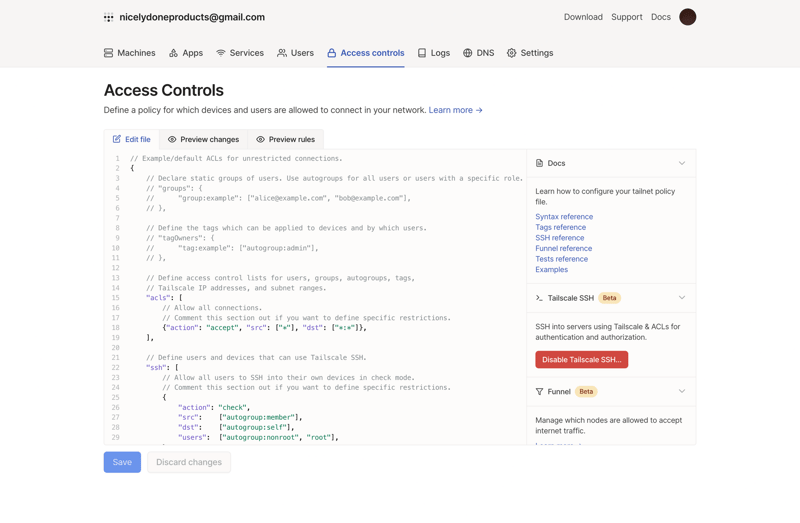This screenshot has height=523, width=800.
Task: Go to the Apps tab
Action: click(186, 53)
